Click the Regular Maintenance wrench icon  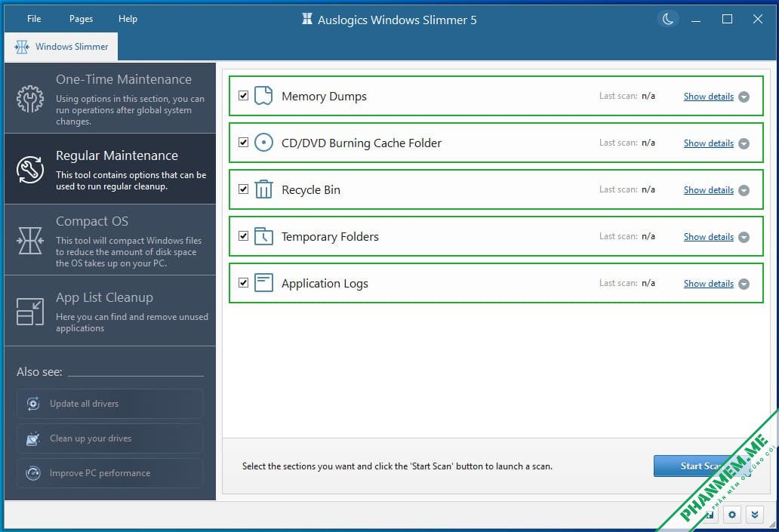(29, 170)
